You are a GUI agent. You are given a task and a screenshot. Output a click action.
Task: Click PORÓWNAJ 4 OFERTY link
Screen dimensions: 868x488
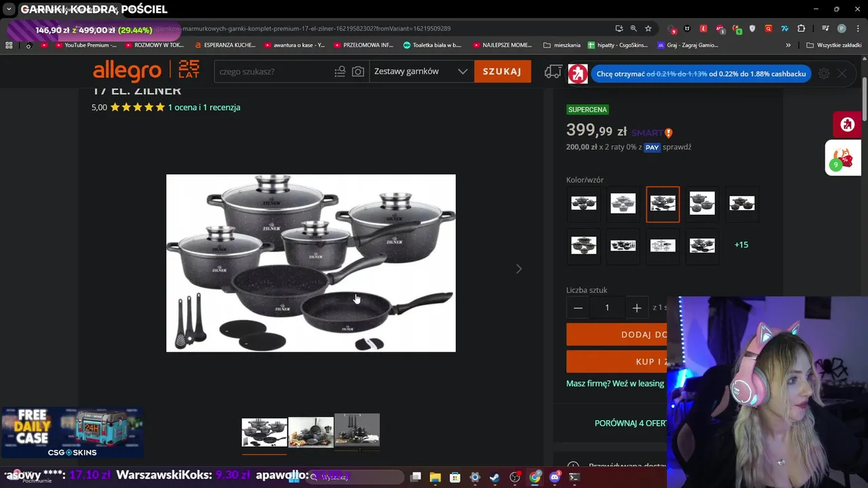click(x=631, y=423)
